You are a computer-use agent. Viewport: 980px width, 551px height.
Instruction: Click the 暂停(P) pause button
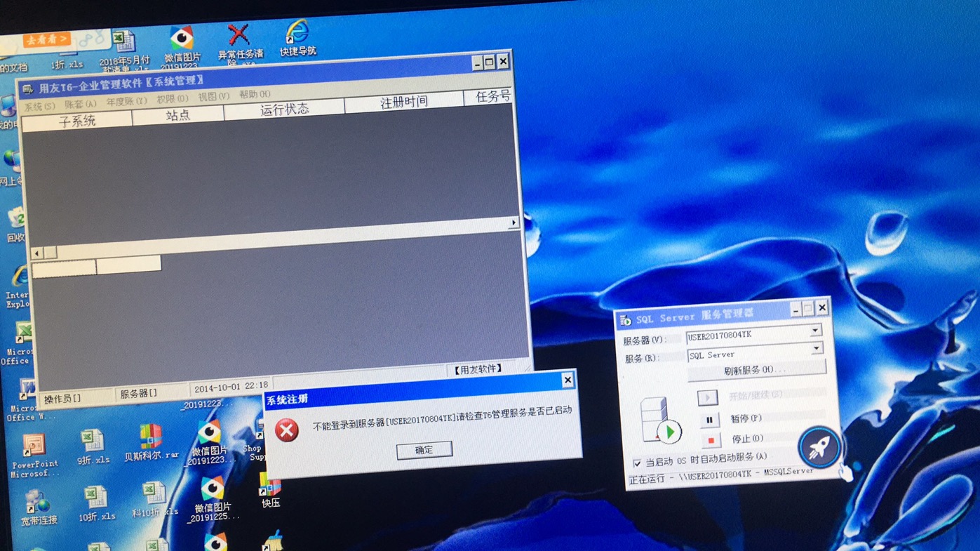(x=709, y=420)
